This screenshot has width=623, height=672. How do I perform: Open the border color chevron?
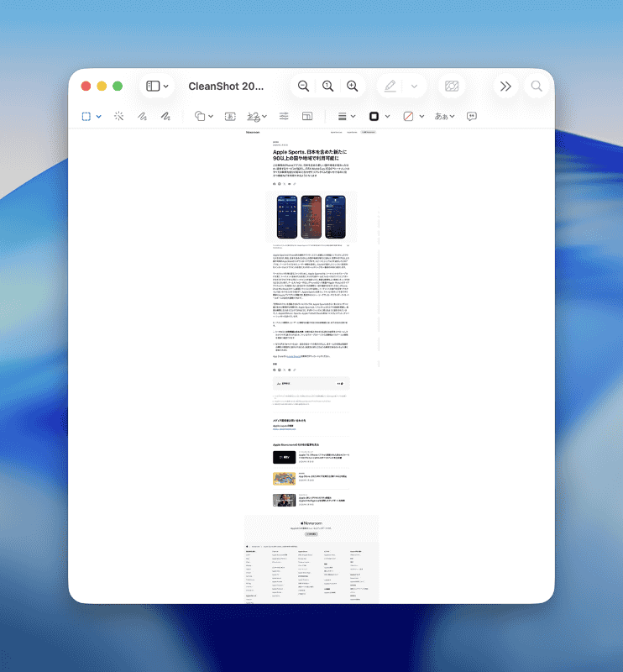coord(387,116)
